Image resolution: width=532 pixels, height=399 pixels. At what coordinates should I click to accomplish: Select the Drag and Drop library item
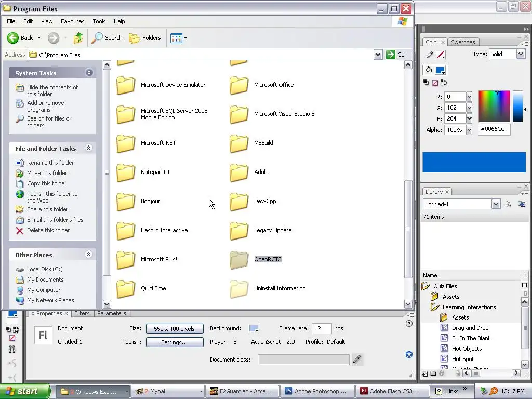point(470,328)
